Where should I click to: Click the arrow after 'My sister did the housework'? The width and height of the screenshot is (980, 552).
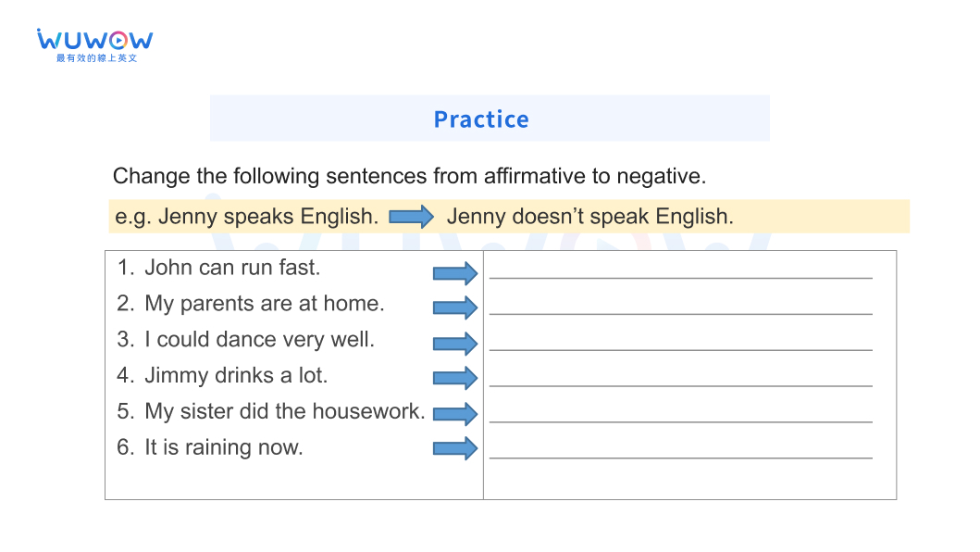(x=455, y=414)
